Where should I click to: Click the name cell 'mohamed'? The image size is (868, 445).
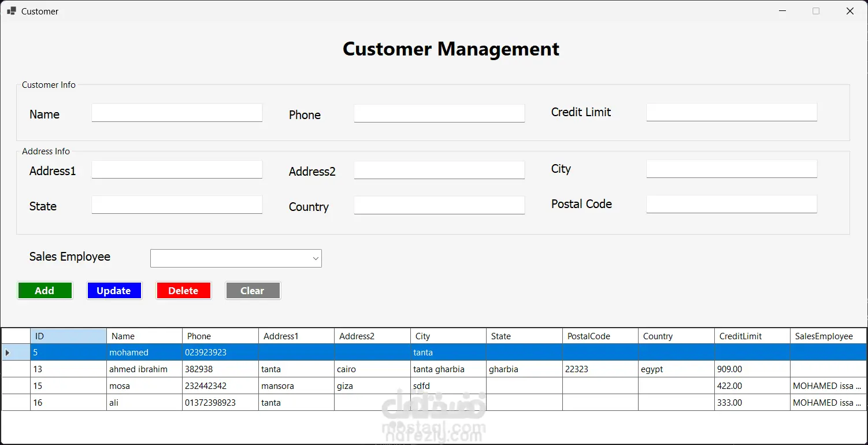(144, 353)
